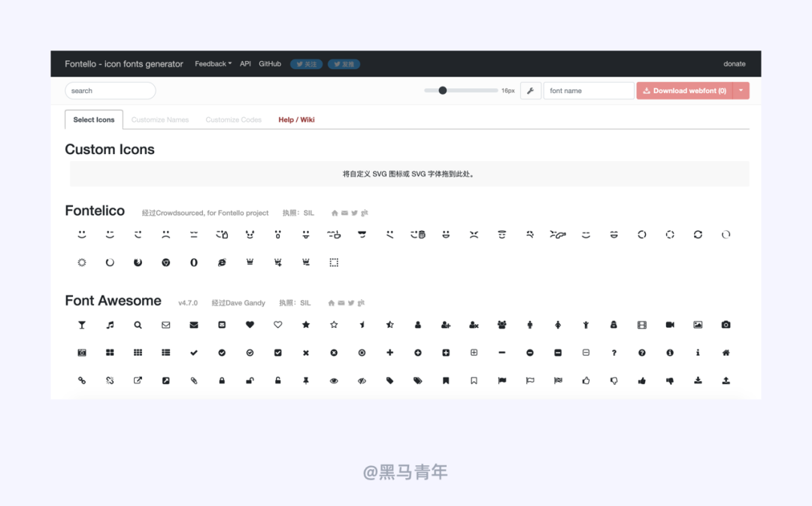This screenshot has width=812, height=506.
Task: Select the group of users icon
Action: pos(501,325)
